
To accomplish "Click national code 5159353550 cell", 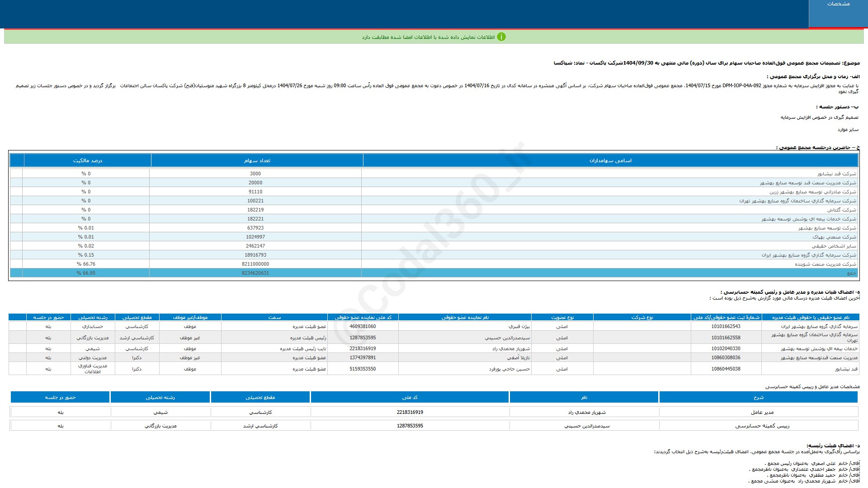I will pos(363,369).
